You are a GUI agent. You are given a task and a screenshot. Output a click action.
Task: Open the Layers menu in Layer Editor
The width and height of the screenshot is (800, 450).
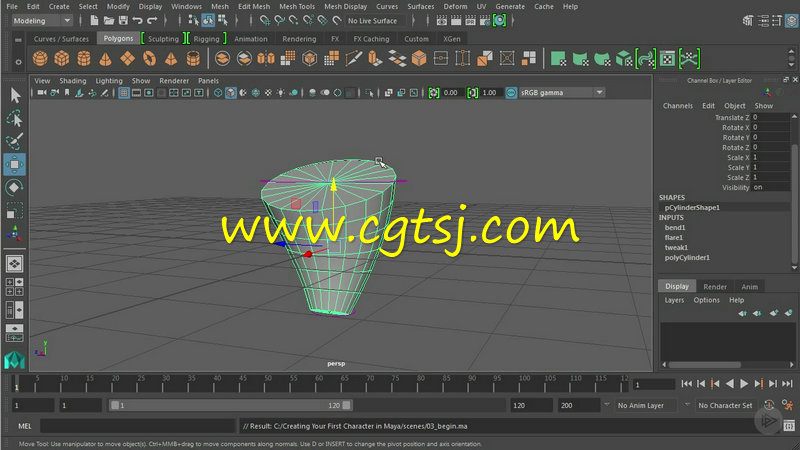(x=674, y=300)
